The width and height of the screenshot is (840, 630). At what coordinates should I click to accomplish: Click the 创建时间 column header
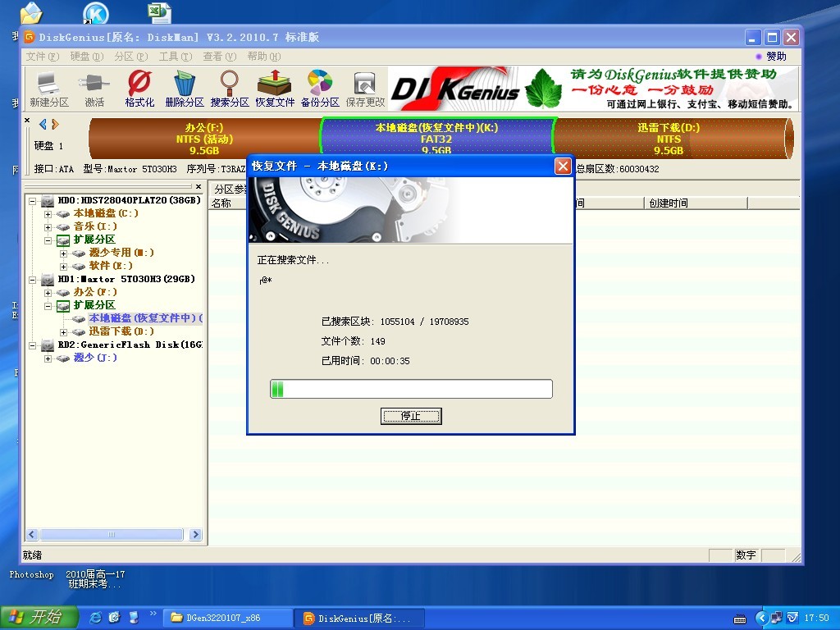[x=696, y=203]
